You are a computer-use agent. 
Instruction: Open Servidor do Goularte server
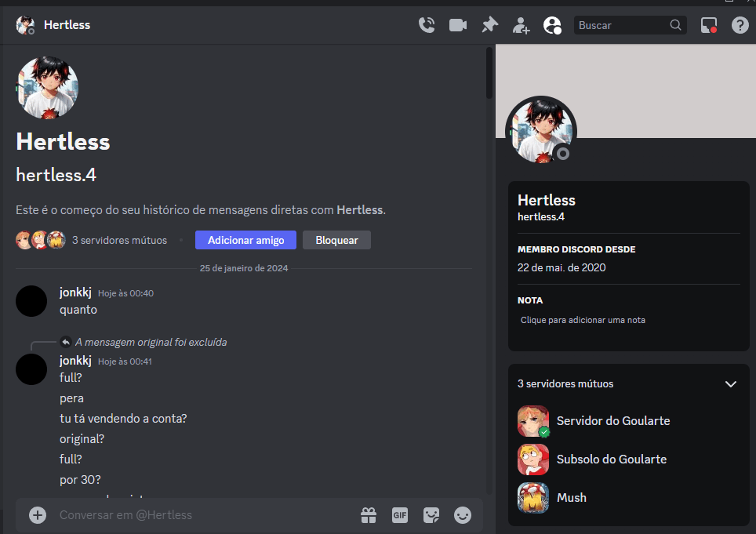pos(629,421)
